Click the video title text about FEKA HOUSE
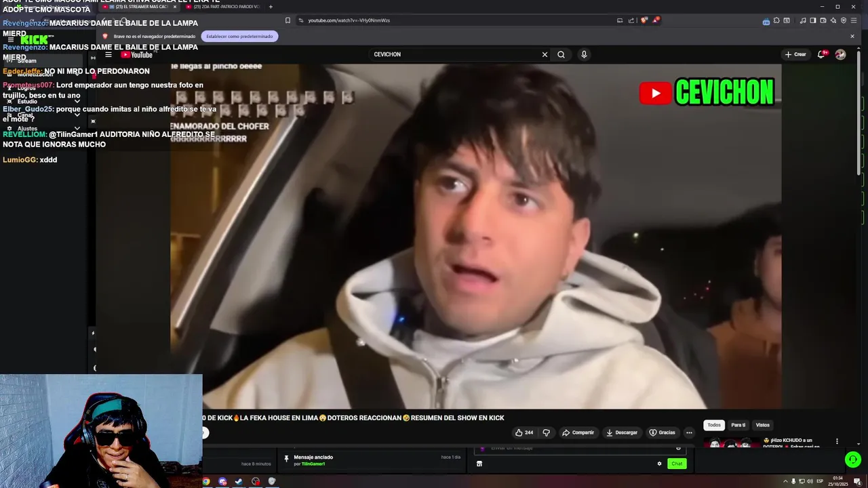The height and width of the screenshot is (488, 868). (353, 418)
